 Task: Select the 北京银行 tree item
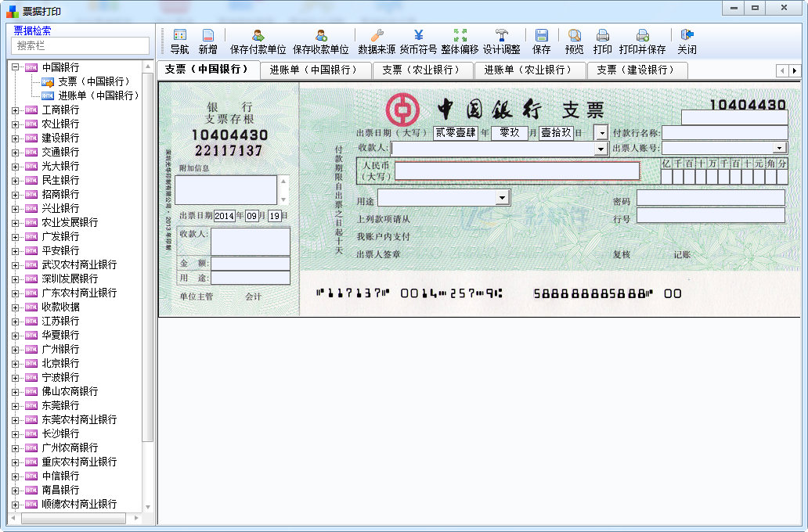[x=60, y=364]
